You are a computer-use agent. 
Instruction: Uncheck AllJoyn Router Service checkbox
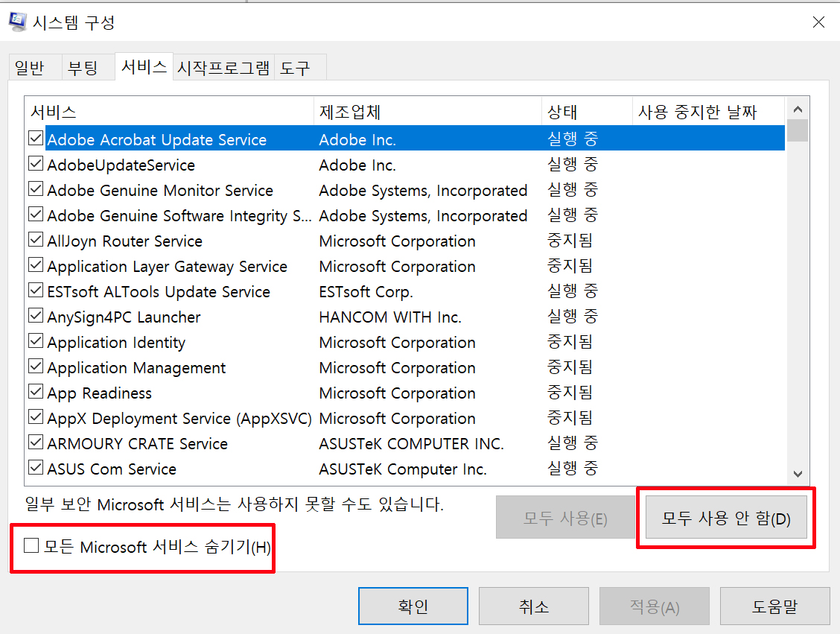(35, 240)
